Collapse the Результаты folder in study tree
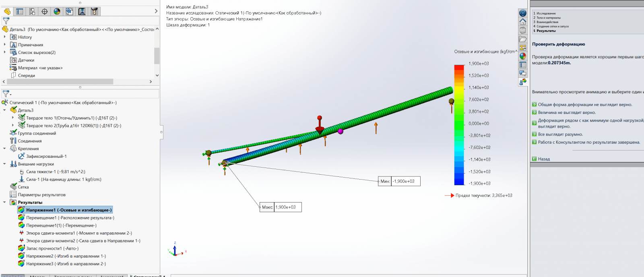Screen dimensions: 644x277 (x=5, y=203)
